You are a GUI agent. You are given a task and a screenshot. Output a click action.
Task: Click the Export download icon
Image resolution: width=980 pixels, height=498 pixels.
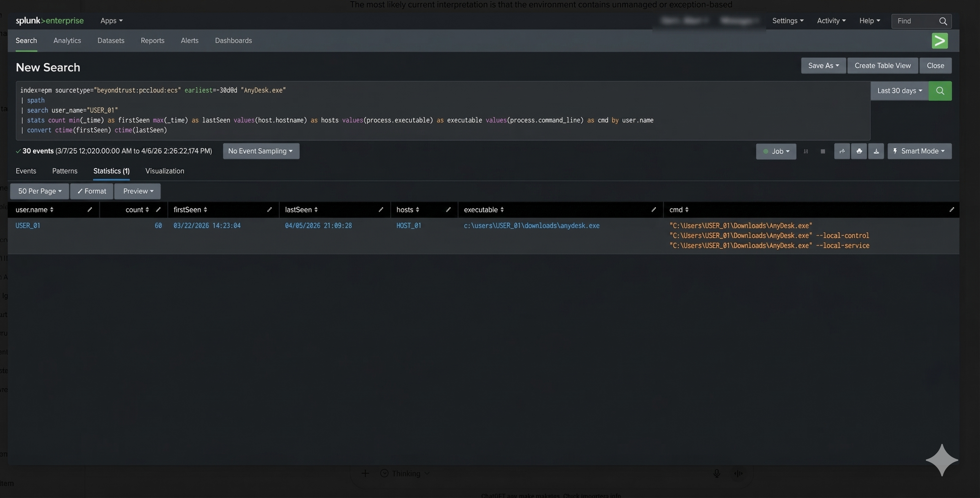coord(876,151)
